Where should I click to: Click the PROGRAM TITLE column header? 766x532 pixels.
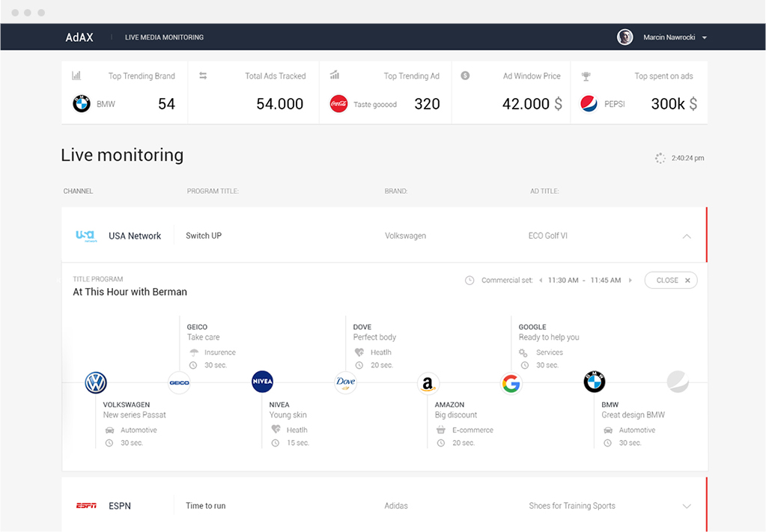pos(213,192)
